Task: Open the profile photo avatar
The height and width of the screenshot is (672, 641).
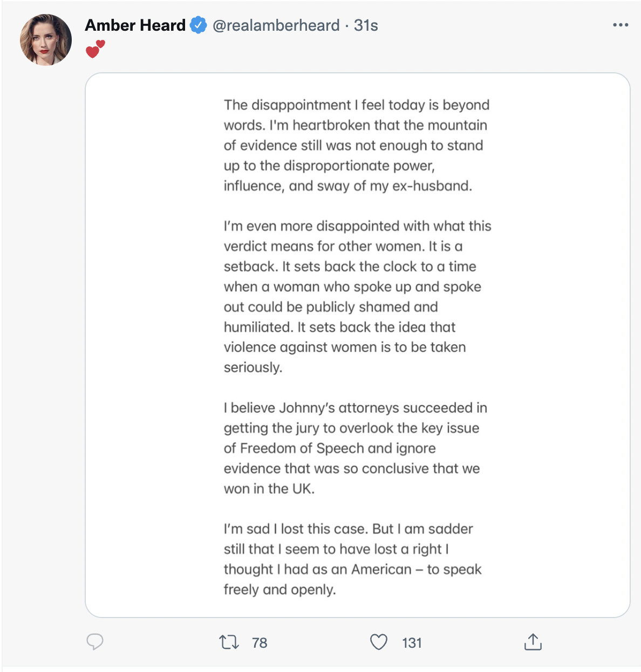Action: pos(46,40)
